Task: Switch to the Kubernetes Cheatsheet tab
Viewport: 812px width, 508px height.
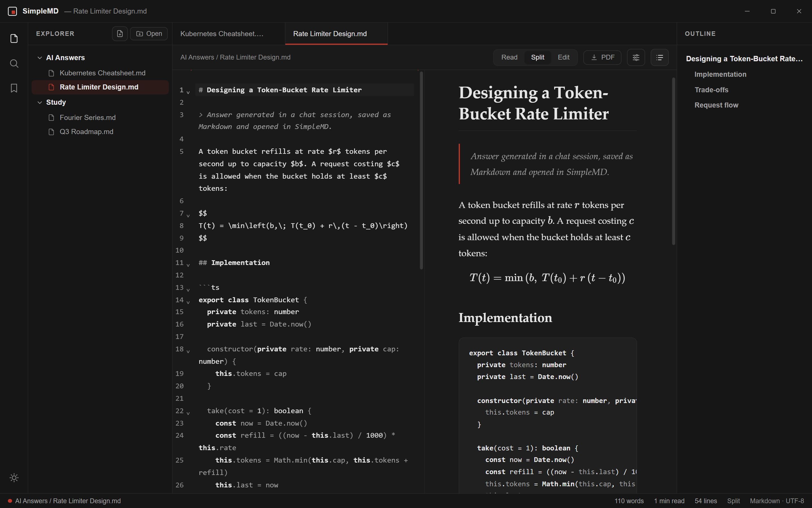Action: (x=229, y=34)
